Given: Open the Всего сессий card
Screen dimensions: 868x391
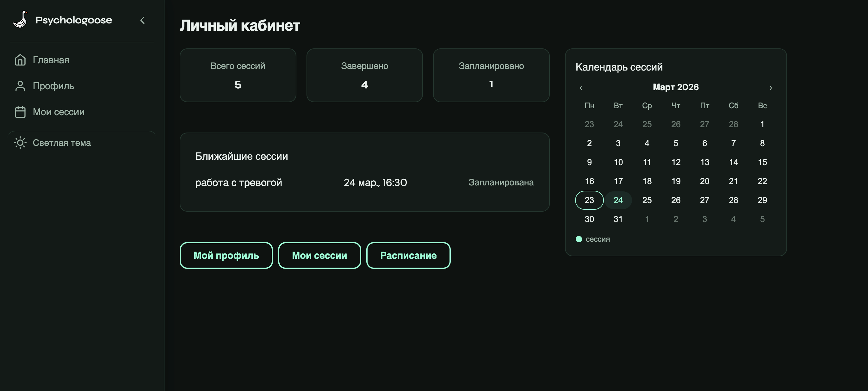Looking at the screenshot, I should 238,75.
